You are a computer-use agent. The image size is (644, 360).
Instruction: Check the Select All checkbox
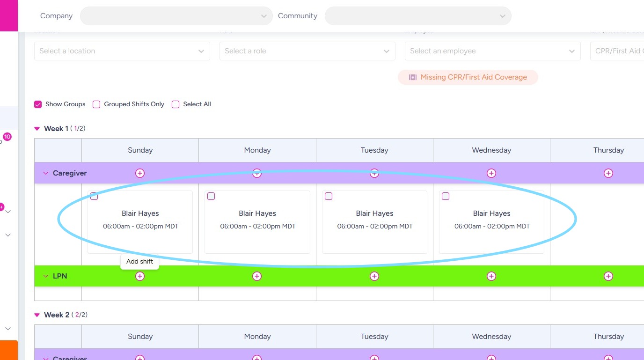176,104
